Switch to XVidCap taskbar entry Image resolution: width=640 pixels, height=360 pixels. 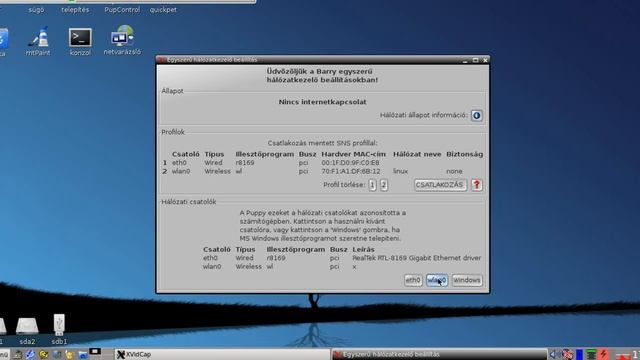(221, 354)
